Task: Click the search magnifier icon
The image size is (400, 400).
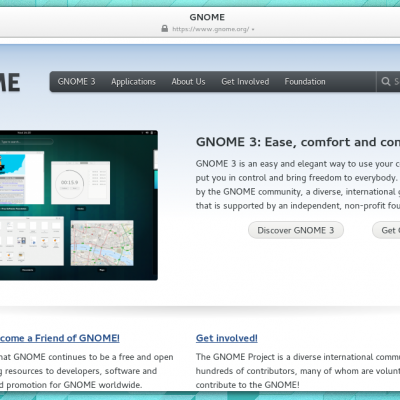Action: pos(386,81)
